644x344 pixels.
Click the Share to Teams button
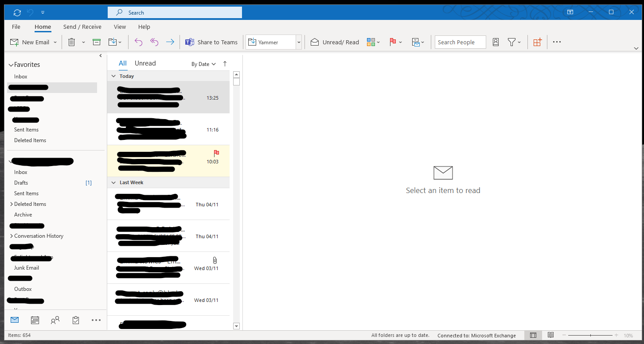click(x=211, y=42)
